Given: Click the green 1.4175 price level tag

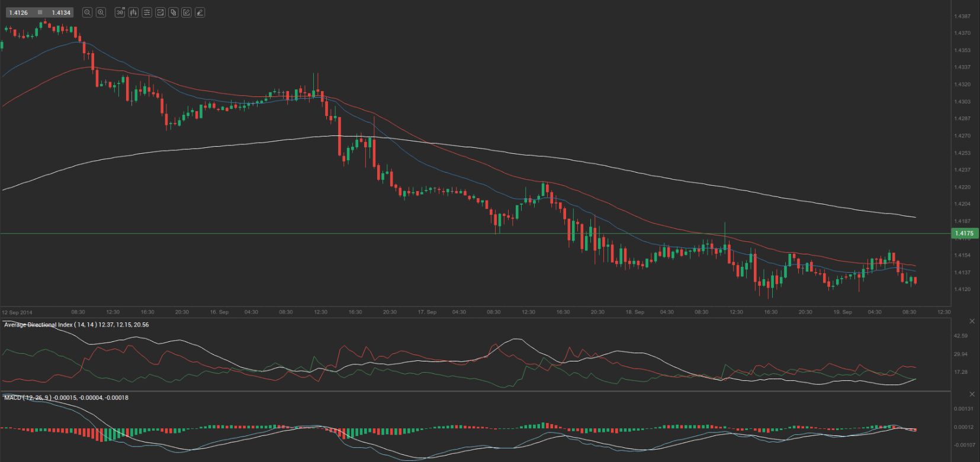Looking at the screenshot, I should 964,234.
